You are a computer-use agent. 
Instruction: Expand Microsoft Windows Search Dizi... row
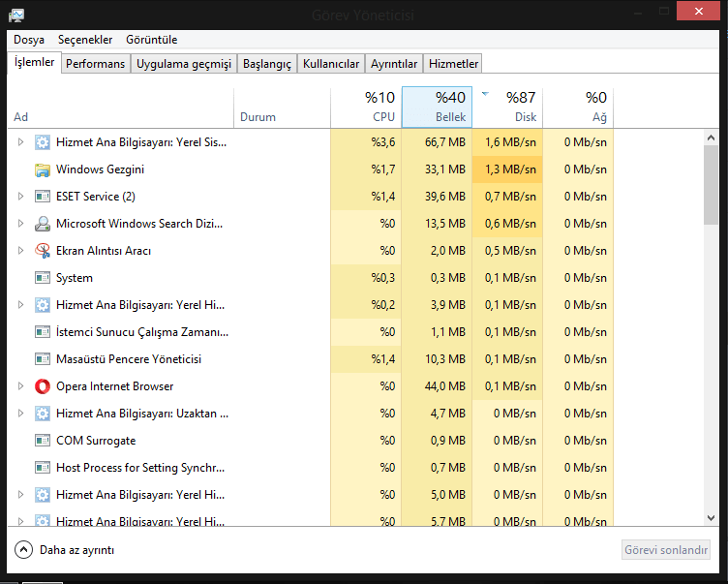point(20,224)
